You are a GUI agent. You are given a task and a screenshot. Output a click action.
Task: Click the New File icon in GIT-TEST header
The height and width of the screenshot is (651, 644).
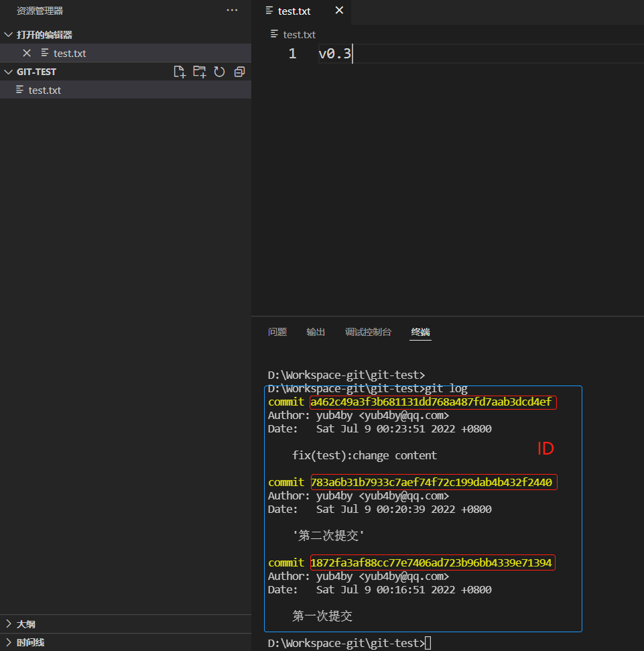(179, 72)
